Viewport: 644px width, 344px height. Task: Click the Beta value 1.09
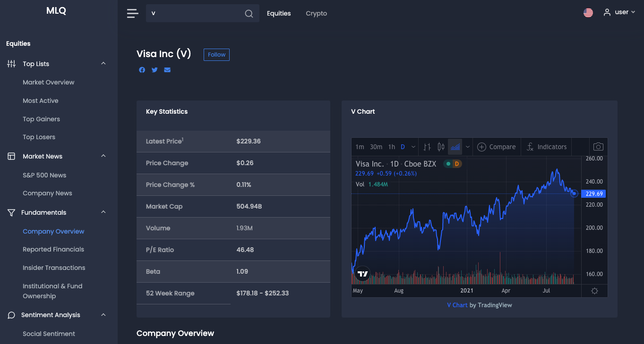tap(242, 271)
